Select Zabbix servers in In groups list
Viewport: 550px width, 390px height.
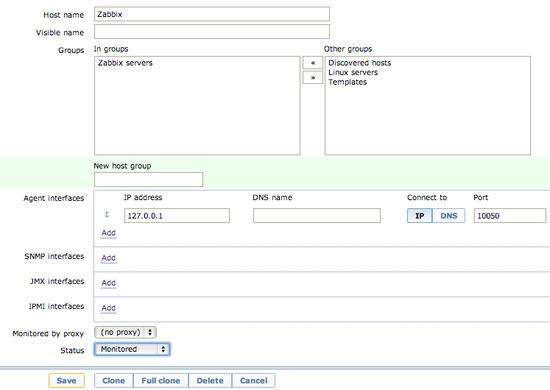tap(125, 63)
